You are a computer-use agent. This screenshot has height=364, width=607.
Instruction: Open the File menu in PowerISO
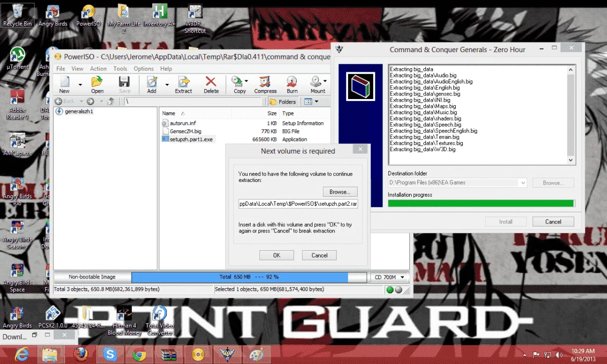(61, 69)
